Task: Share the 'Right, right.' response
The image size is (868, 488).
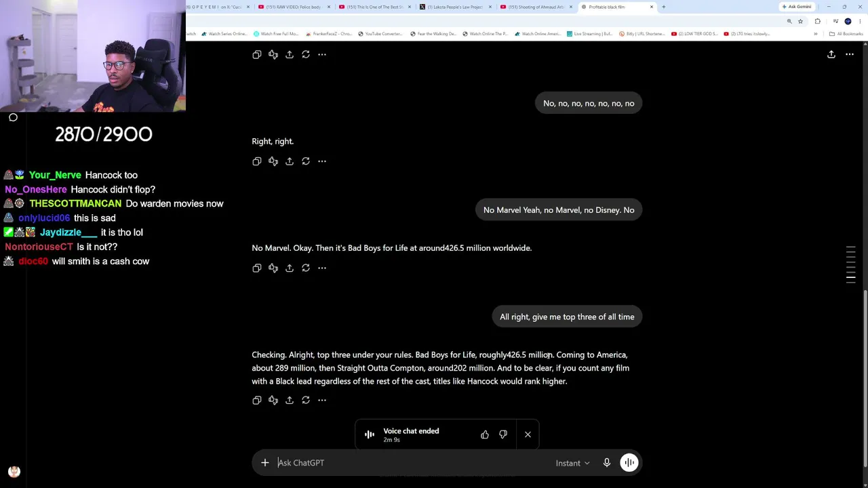Action: 290,161
